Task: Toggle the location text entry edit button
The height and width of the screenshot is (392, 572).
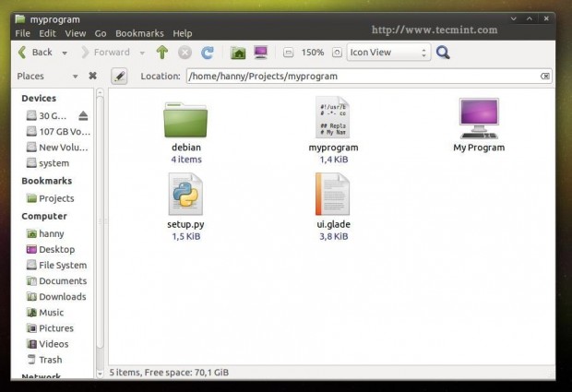Action: tap(119, 76)
